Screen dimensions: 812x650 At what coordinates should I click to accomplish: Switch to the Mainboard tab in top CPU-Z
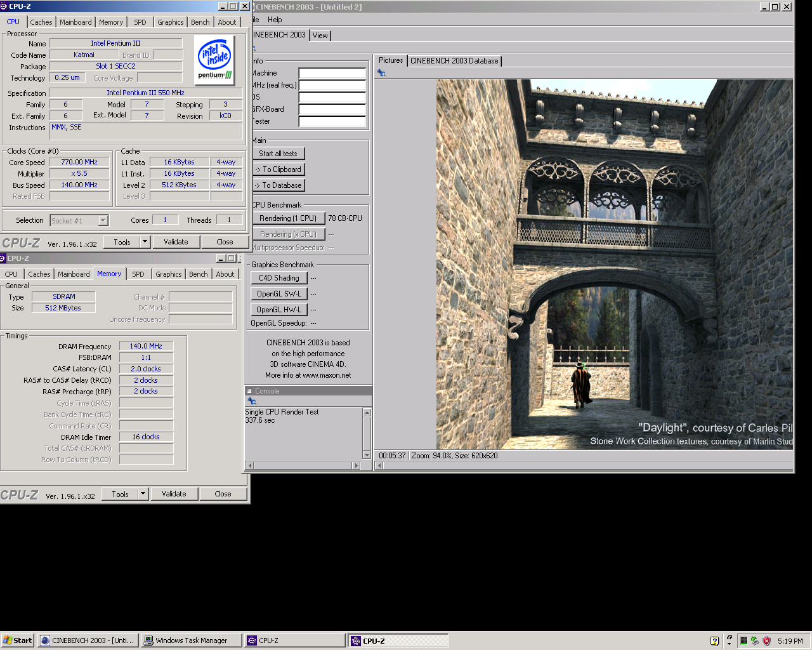[75, 22]
